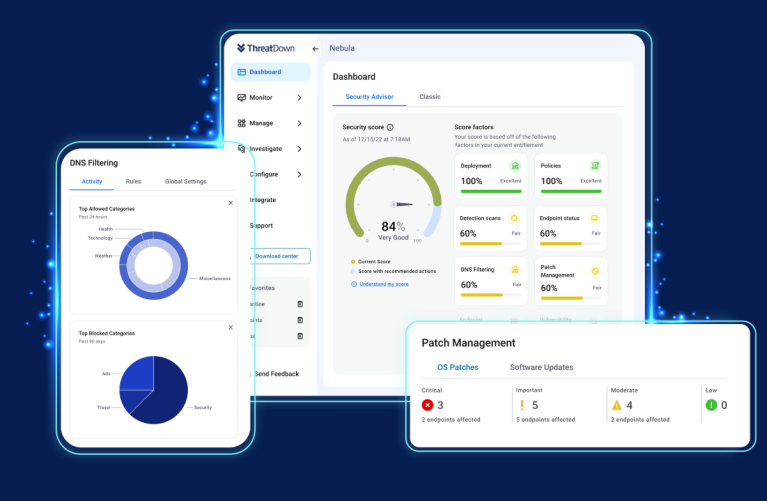Close the Top Allowed Categories card

click(x=230, y=203)
